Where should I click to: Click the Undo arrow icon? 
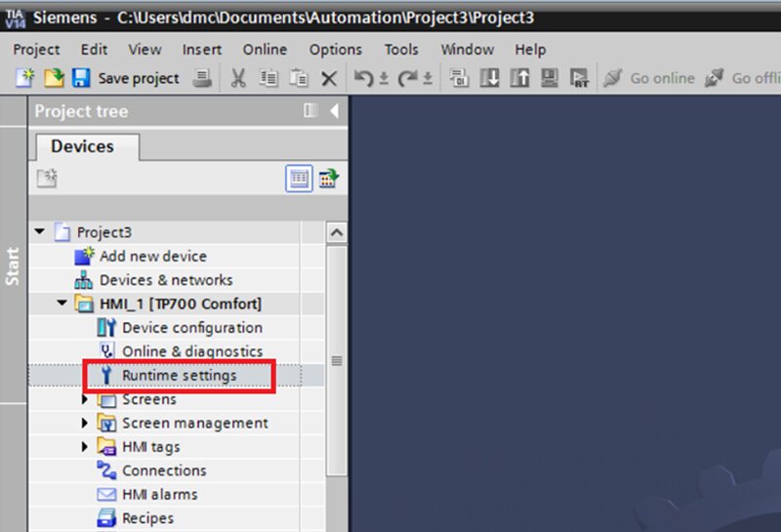pos(363,78)
